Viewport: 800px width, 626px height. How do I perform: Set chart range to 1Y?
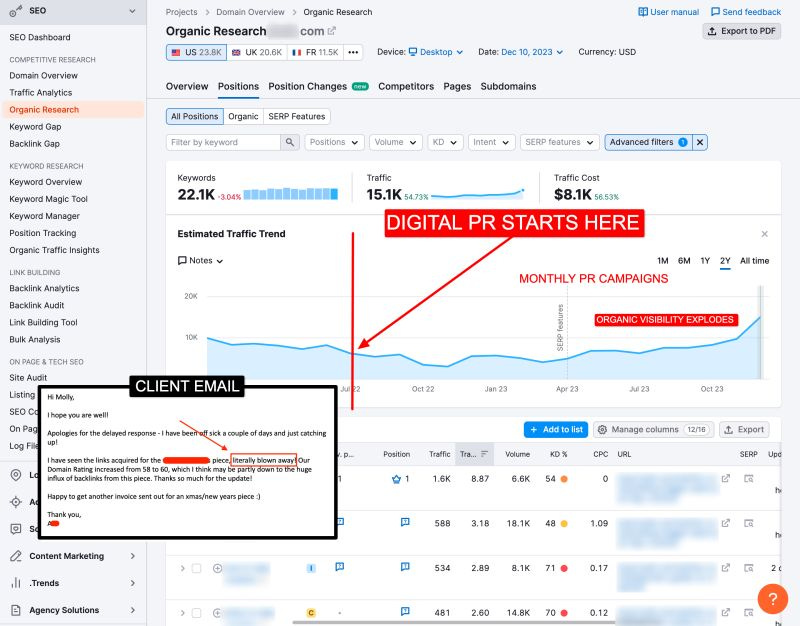[705, 261]
